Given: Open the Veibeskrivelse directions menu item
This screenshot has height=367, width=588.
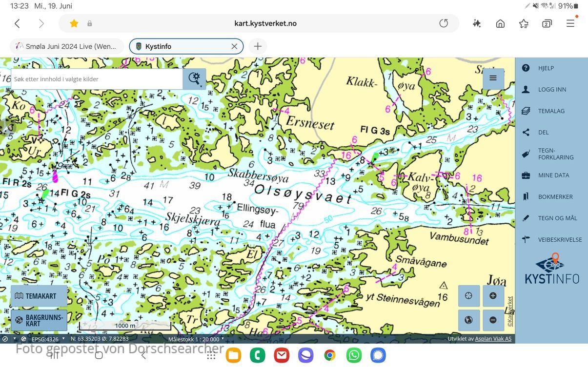Looking at the screenshot, I should coord(526,239).
